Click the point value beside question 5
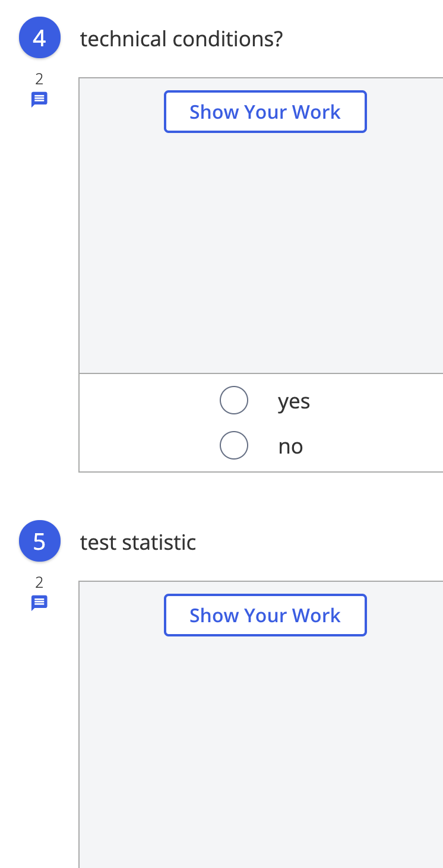Image resolution: width=443 pixels, height=868 pixels. coord(39,582)
